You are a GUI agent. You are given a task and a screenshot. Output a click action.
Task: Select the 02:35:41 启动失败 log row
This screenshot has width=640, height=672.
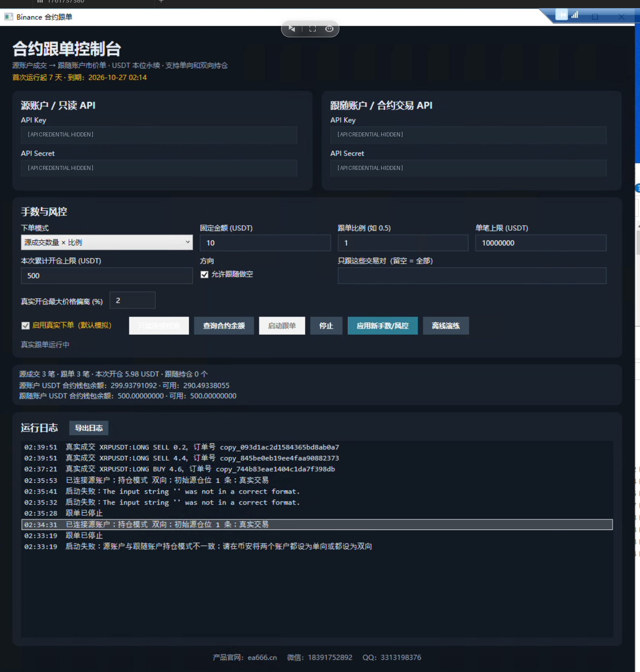317,491
